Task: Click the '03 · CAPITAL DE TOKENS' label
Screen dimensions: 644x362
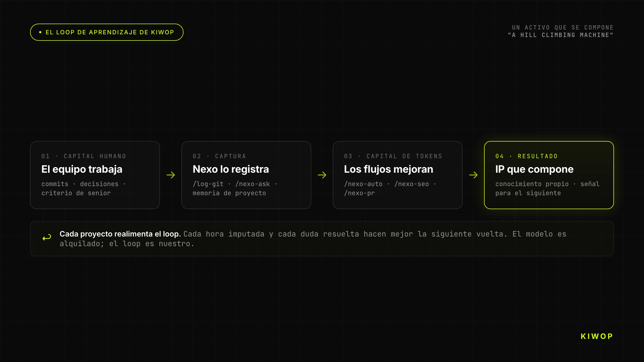Action: point(393,156)
